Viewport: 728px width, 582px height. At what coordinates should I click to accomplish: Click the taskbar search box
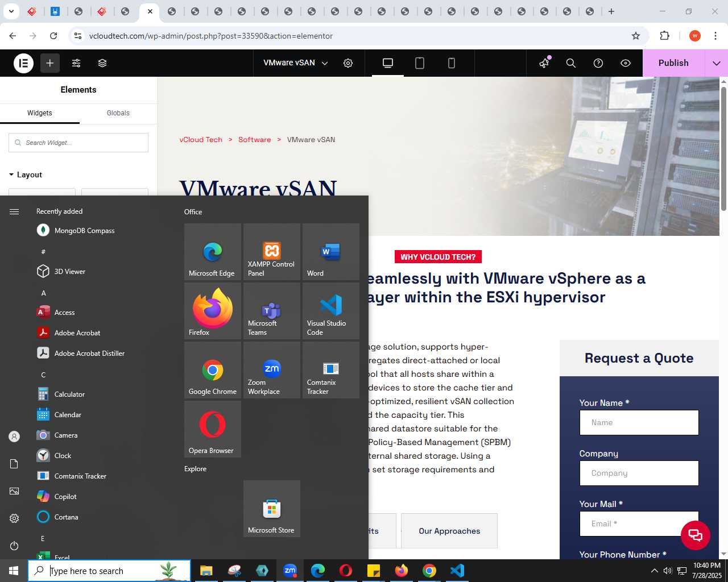pyautogui.click(x=109, y=571)
